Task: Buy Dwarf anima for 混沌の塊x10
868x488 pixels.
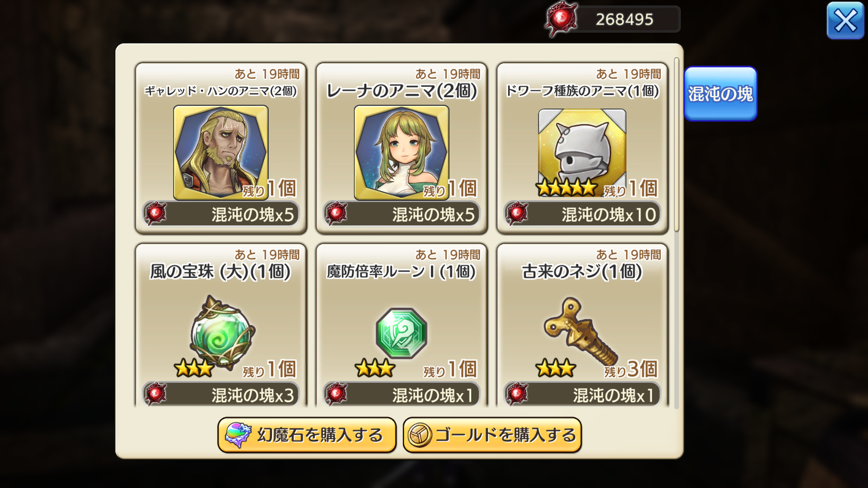Action: (582, 214)
